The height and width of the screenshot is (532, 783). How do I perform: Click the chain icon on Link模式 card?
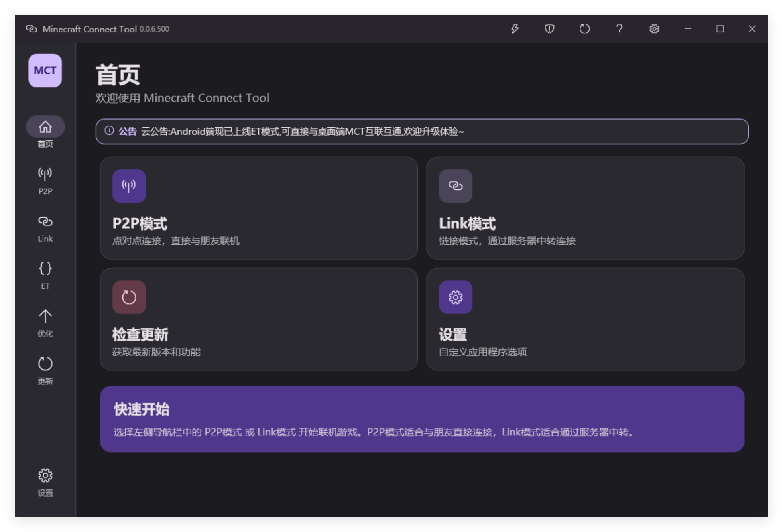[455, 186]
